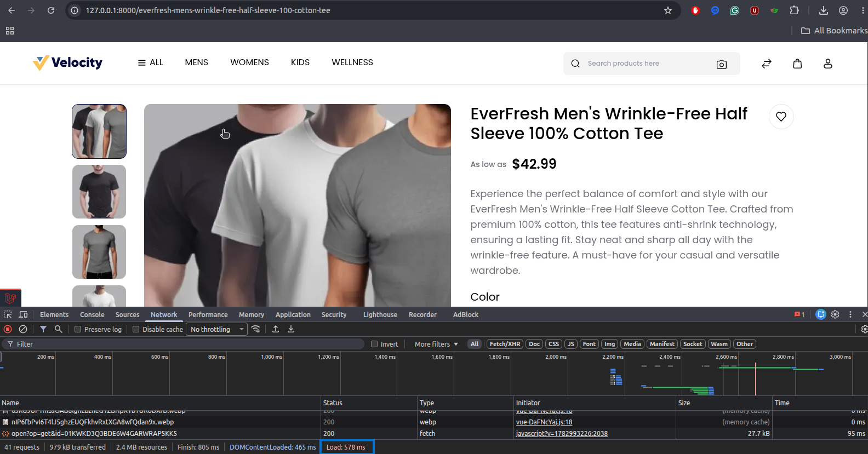Click the address bar URL

208,10
